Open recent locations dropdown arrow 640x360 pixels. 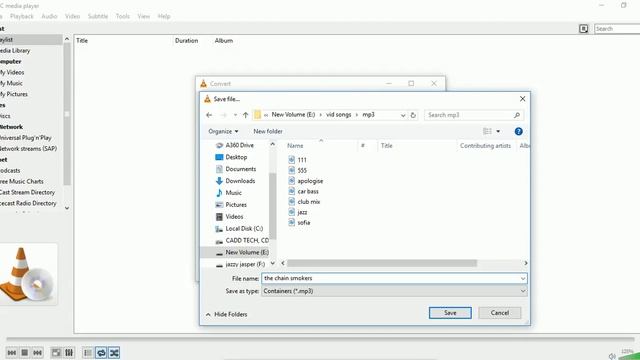235,115
